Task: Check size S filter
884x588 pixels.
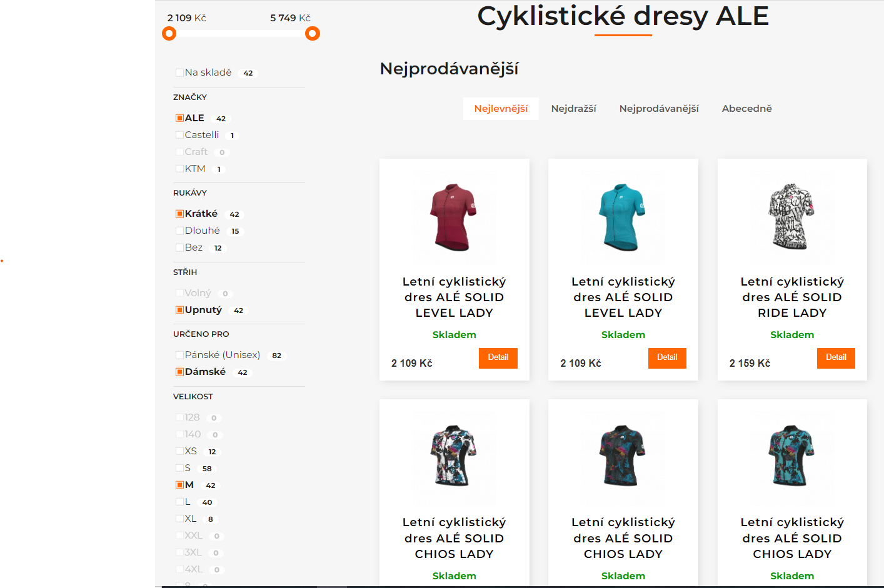Action: point(179,468)
